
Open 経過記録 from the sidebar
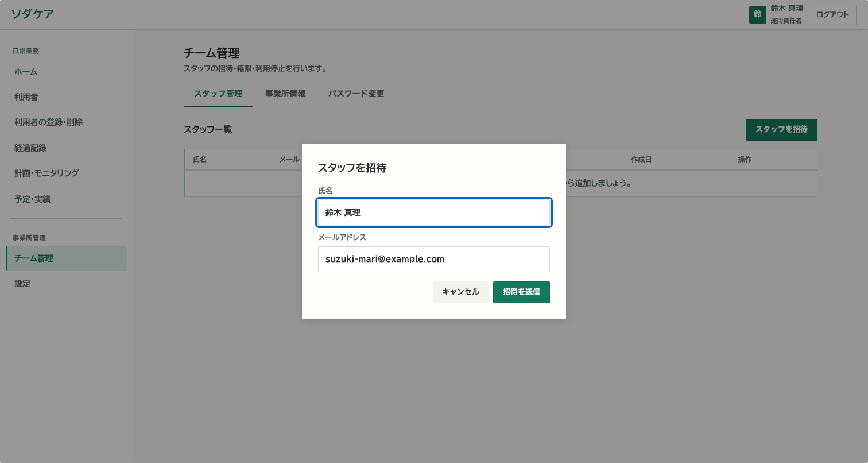pos(66,148)
